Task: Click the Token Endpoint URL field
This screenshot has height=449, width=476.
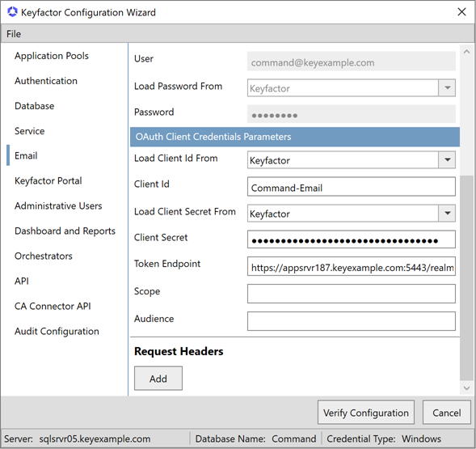Action: 352,267
